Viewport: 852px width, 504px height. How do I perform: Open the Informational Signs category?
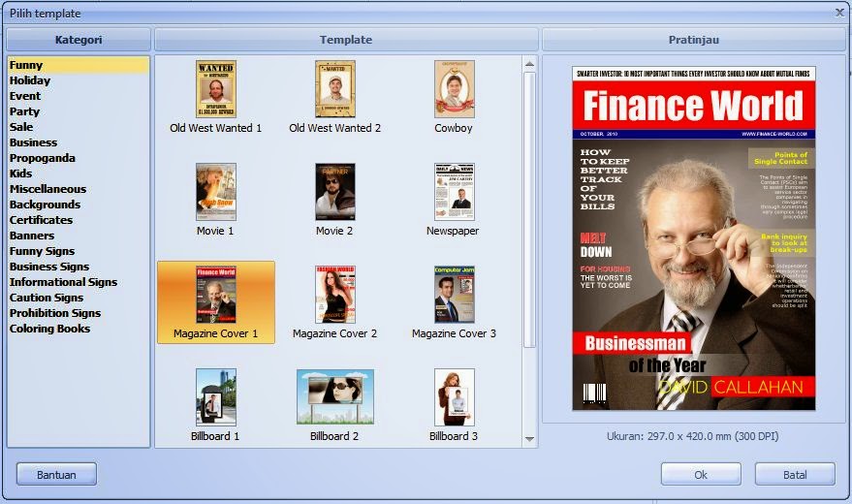click(x=79, y=282)
